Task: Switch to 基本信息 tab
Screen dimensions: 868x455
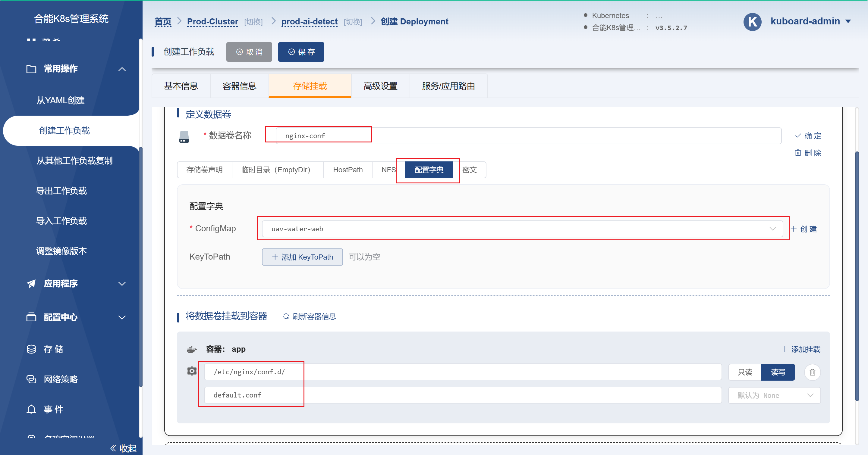Action: coord(181,86)
